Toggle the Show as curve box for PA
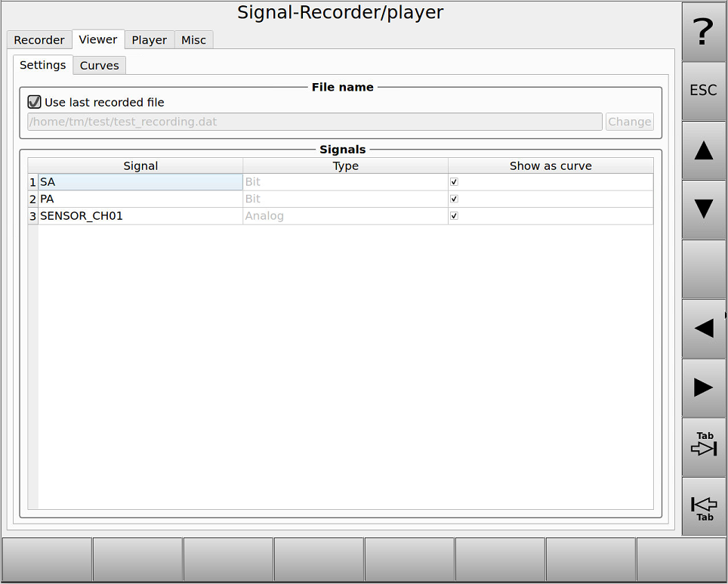Image resolution: width=728 pixels, height=584 pixels. (454, 199)
